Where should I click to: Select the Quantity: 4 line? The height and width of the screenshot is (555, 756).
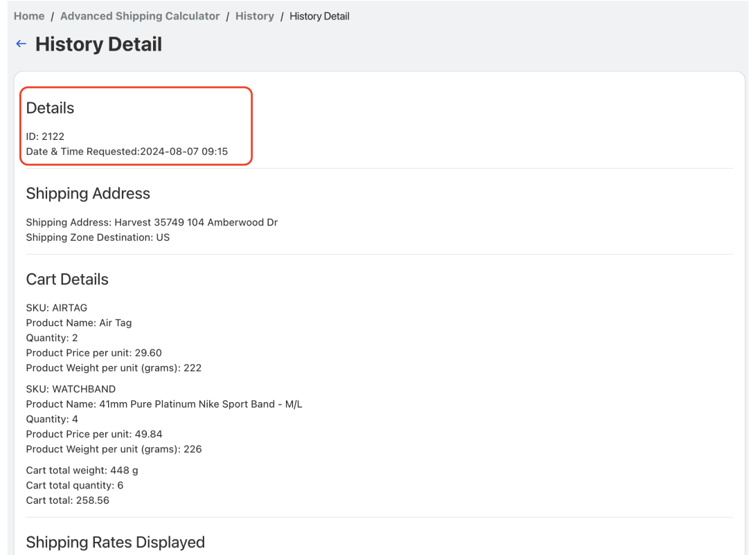pyautogui.click(x=52, y=419)
